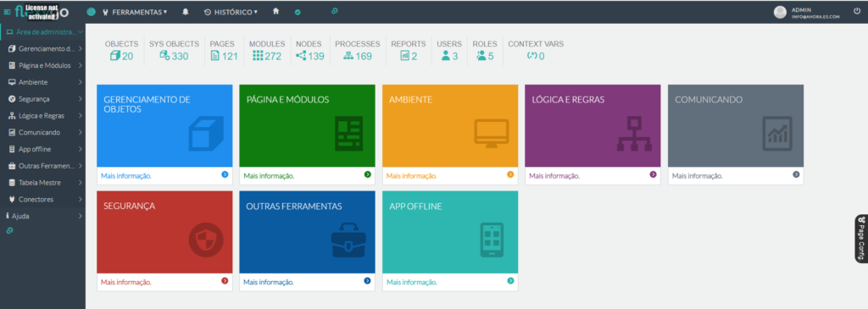868x309 pixels.
Task: Open the Ferramentas dropdown menu
Action: tap(135, 12)
